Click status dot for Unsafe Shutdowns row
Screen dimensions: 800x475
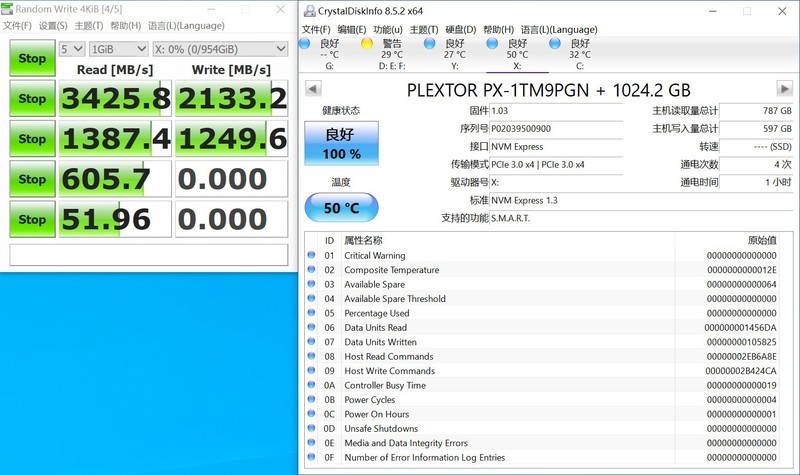[x=312, y=429]
